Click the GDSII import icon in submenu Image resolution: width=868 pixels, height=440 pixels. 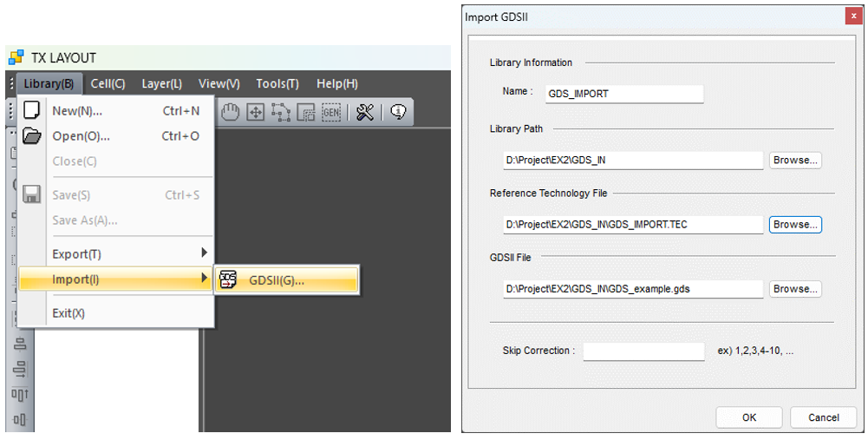pyautogui.click(x=229, y=279)
